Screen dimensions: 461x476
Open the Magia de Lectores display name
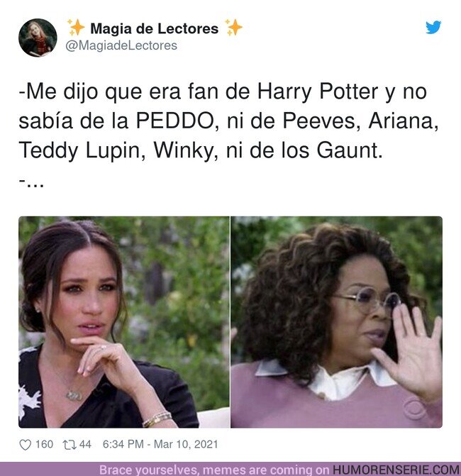pos(155,28)
